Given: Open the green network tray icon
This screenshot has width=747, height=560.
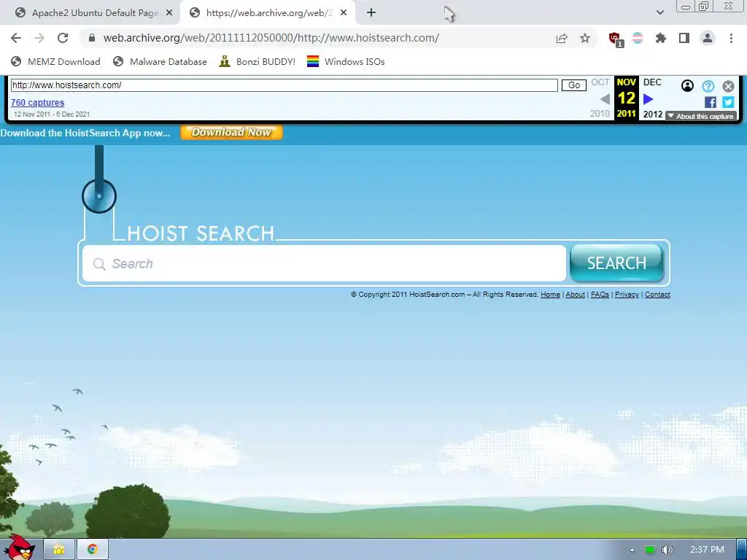Looking at the screenshot, I should (649, 550).
